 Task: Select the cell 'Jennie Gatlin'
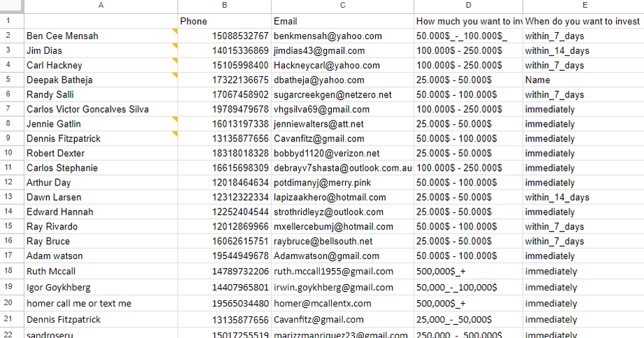tap(101, 124)
